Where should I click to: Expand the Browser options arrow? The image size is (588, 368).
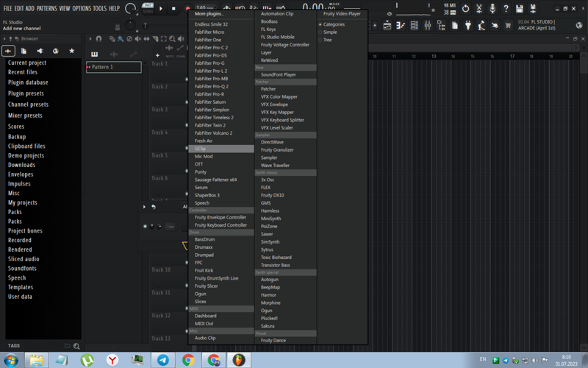pos(4,39)
